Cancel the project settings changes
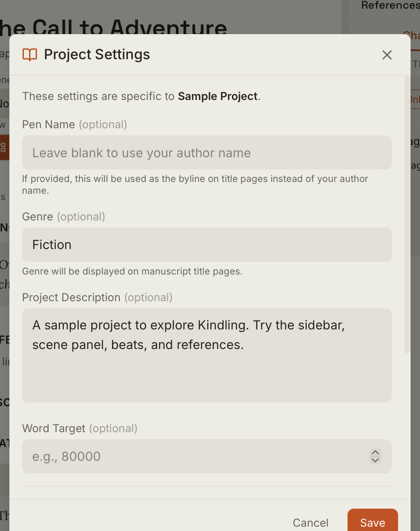Viewport: 420px width, 531px height. tap(311, 522)
